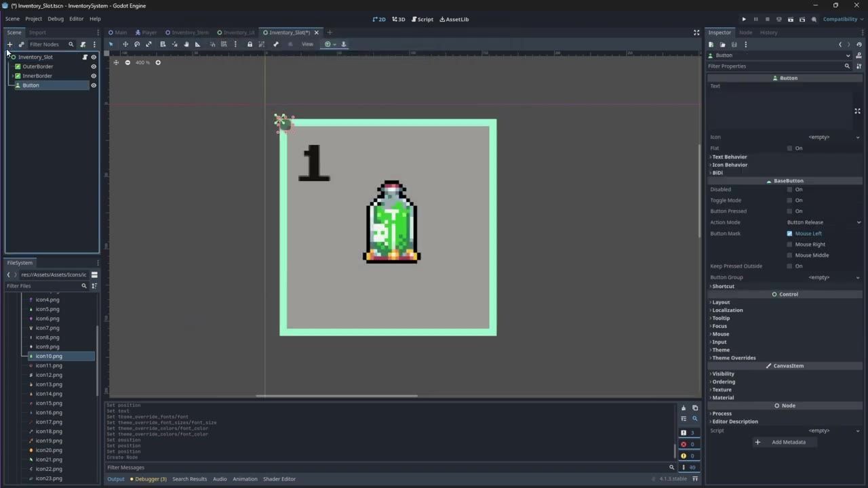The height and width of the screenshot is (488, 868).
Task: Hide the OuterBorder node
Action: click(x=94, y=66)
